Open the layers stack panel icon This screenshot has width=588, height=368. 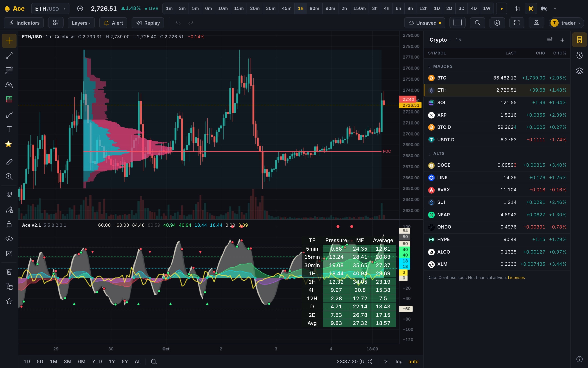tap(579, 71)
